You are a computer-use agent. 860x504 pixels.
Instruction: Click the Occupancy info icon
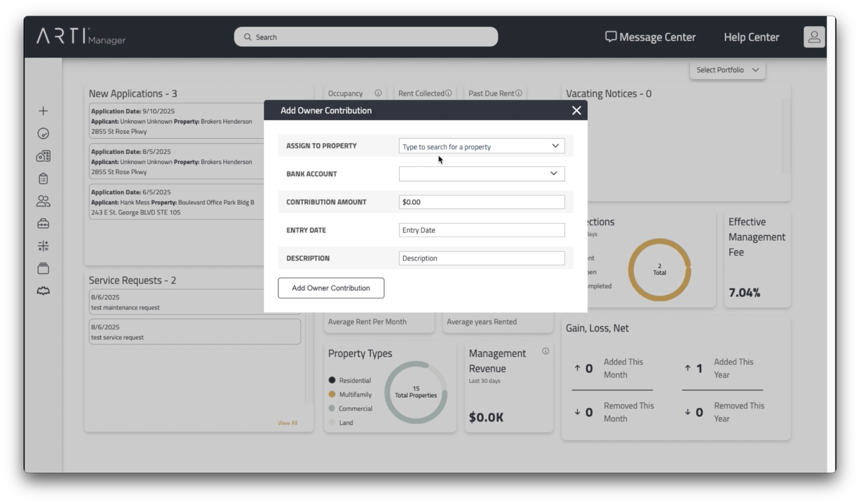pyautogui.click(x=378, y=93)
